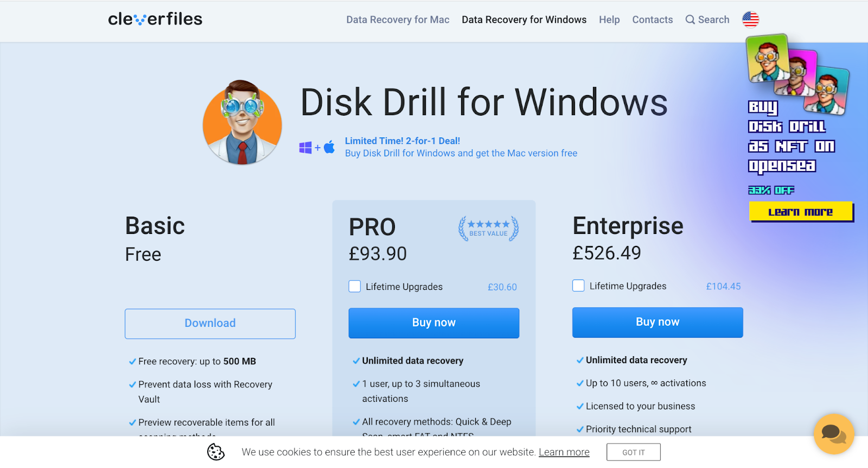Enable Lifetime Upgrades for the PRO plan
The image size is (868, 468).
[x=355, y=286]
